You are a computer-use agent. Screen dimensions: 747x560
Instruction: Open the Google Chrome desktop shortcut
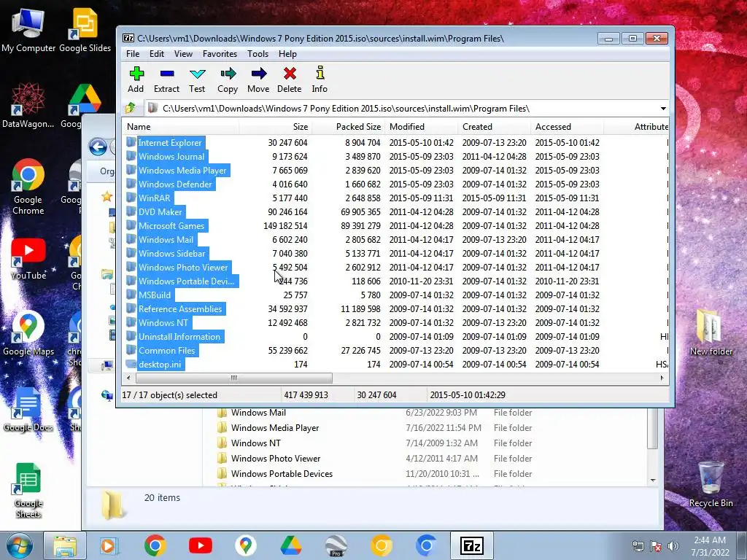coord(28,187)
